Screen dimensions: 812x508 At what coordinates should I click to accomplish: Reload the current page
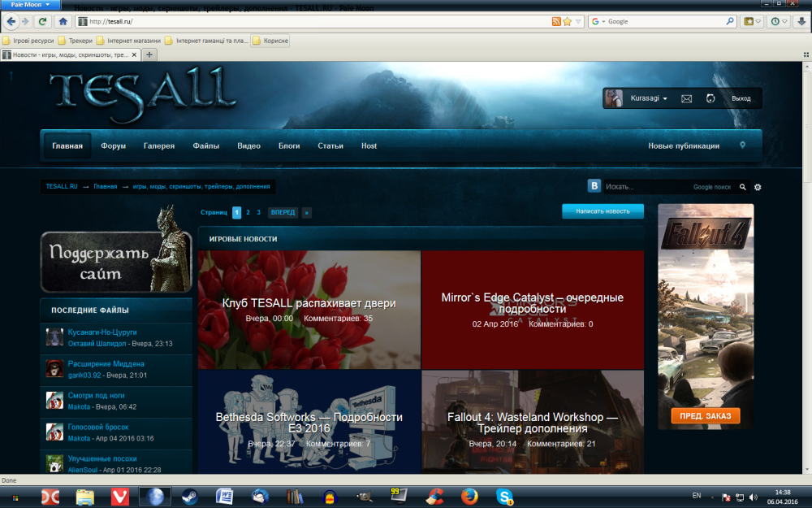click(43, 21)
